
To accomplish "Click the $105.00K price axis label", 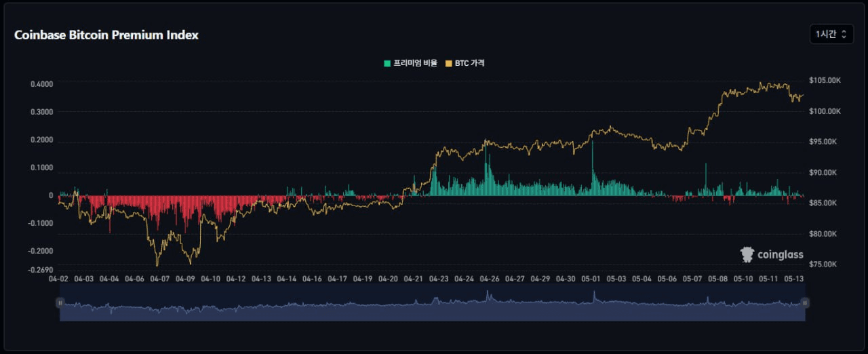I will click(x=825, y=80).
